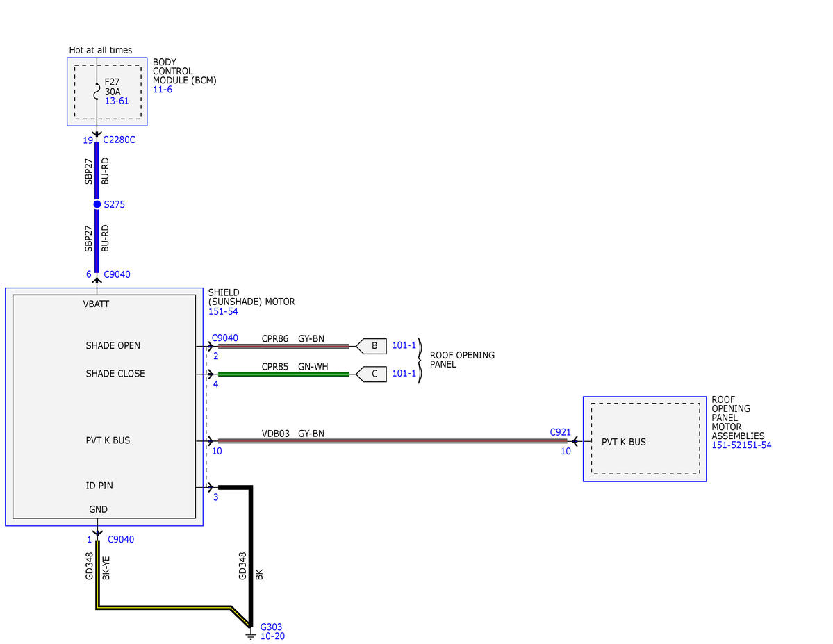This screenshot has height=644, width=833.
Task: Click the G303 ground label
Action: (x=272, y=627)
